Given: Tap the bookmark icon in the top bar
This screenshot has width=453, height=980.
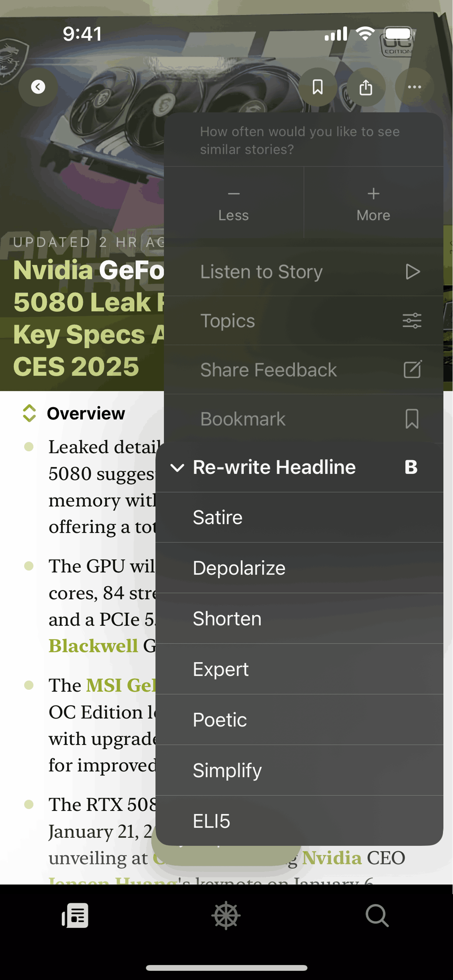Looking at the screenshot, I should [318, 87].
